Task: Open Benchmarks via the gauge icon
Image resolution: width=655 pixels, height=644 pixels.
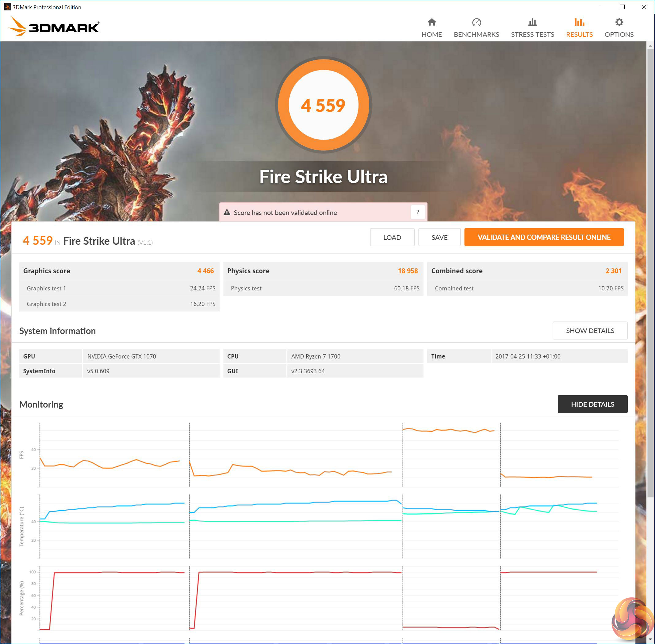Action: pyautogui.click(x=476, y=22)
